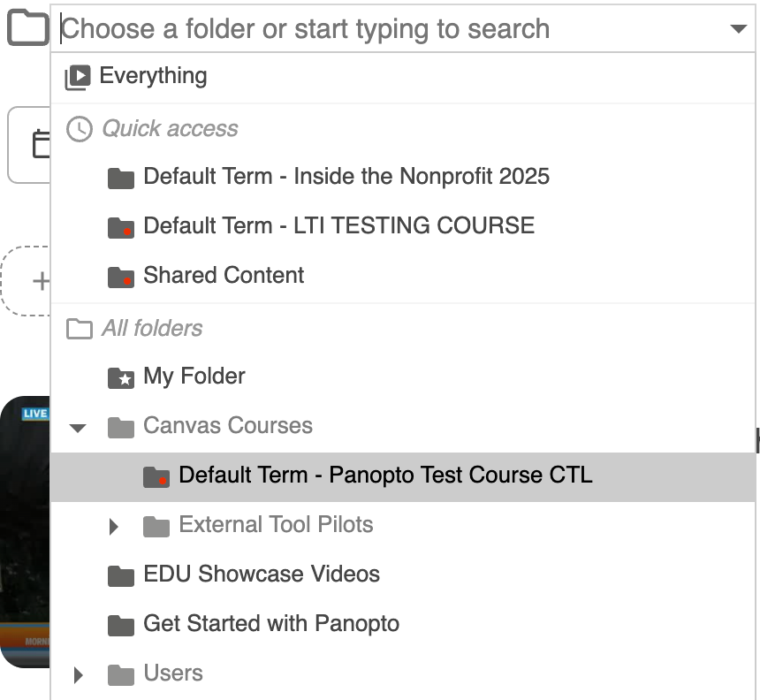
Task: Click the folder icon for Inside the Nonprofit 2025
Action: [120, 177]
